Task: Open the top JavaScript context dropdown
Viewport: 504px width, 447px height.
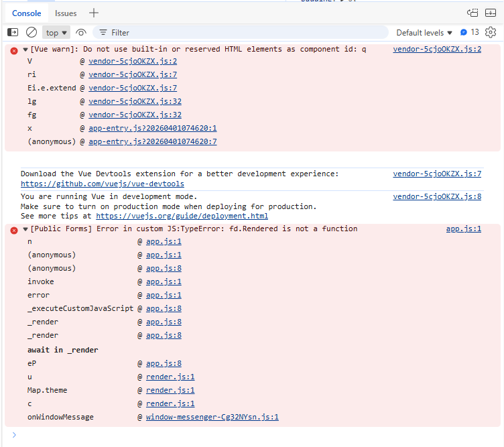Action: tap(56, 32)
